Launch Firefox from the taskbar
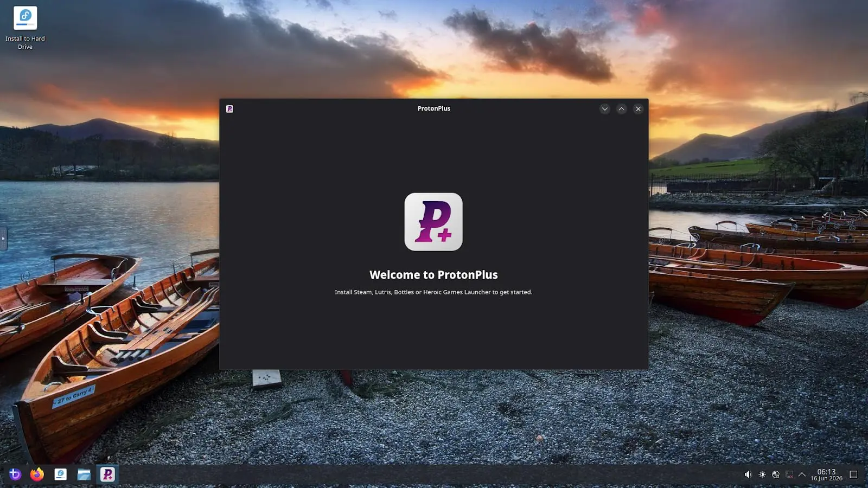The image size is (868, 488). pyautogui.click(x=37, y=474)
